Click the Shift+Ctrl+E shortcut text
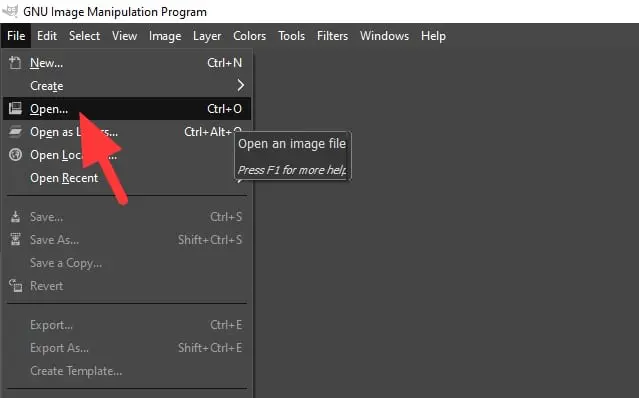Screen dimensions: 639x398 coord(210,347)
